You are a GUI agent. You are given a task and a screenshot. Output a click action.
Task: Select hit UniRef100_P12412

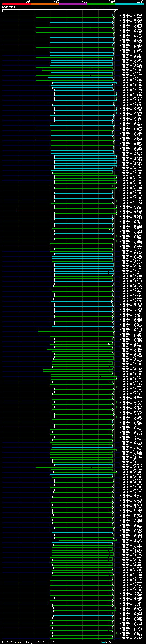pos(131,53)
